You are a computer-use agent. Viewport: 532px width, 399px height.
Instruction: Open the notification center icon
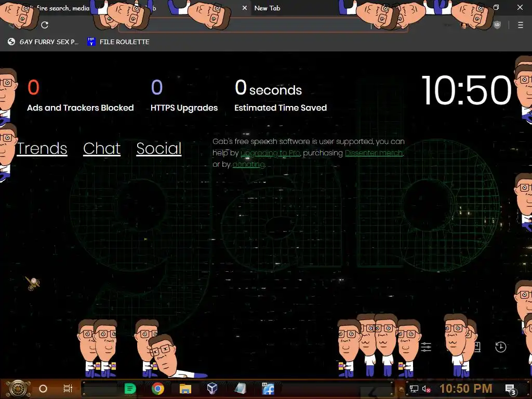tap(511, 390)
